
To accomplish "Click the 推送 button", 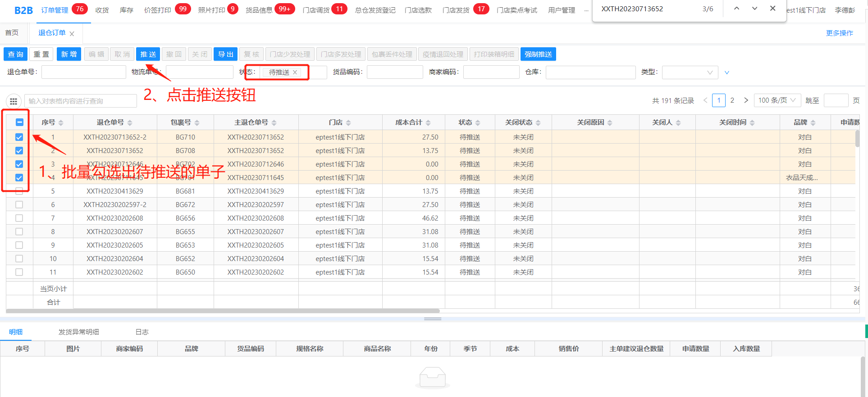I will click(x=148, y=54).
